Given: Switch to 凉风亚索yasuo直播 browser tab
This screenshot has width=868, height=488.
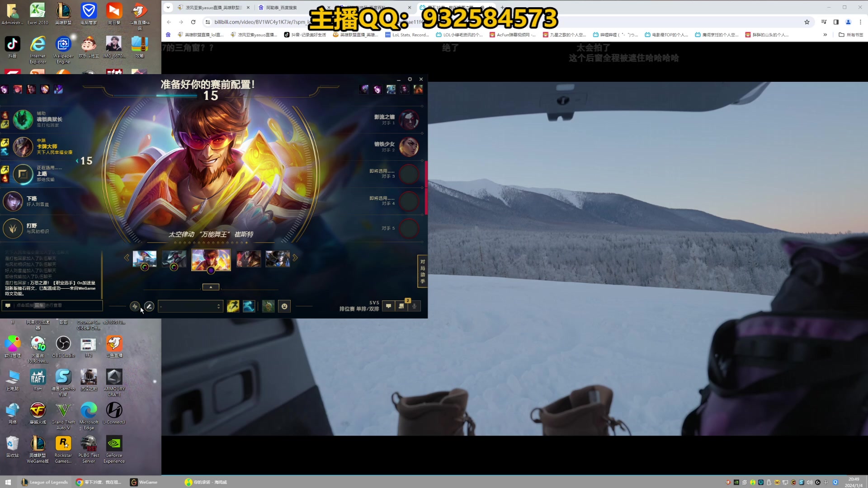Looking at the screenshot, I should click(213, 7).
